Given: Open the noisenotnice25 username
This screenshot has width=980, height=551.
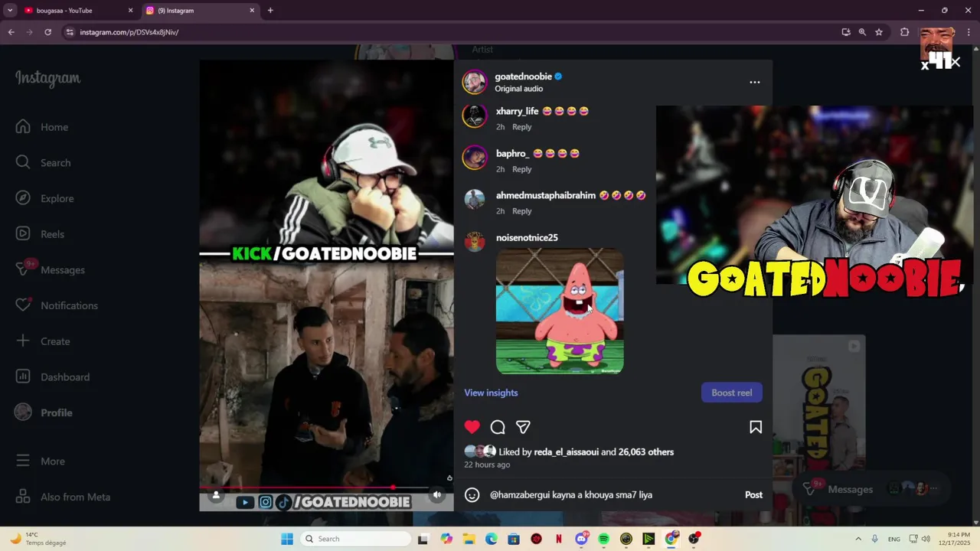Looking at the screenshot, I should (x=527, y=238).
